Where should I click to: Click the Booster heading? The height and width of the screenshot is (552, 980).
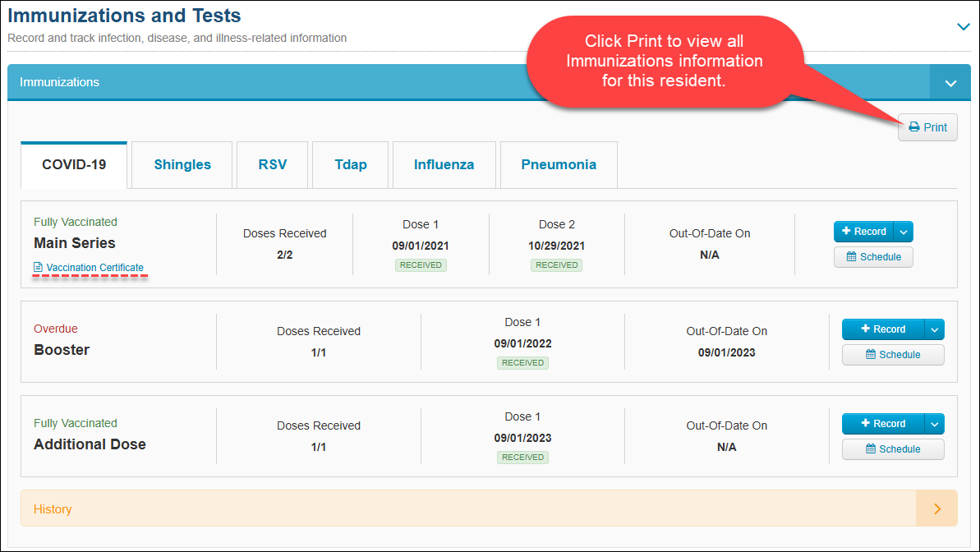[62, 349]
